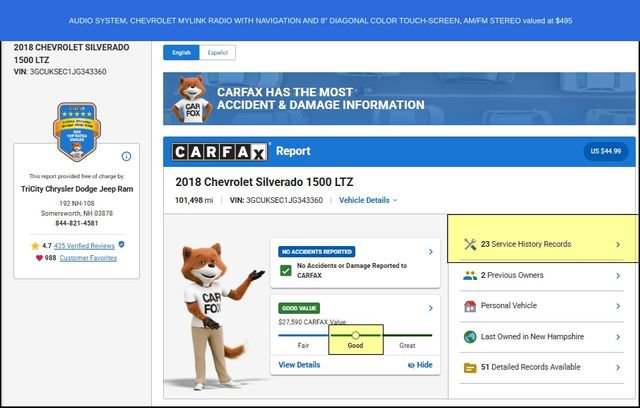Click the NO ACCIDENTS REPORTED badge
The image size is (640, 408).
click(x=317, y=252)
